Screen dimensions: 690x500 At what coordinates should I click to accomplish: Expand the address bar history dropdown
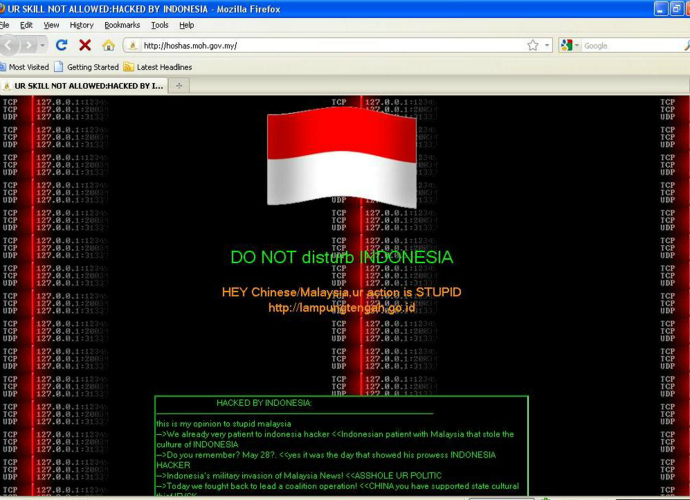(547, 45)
